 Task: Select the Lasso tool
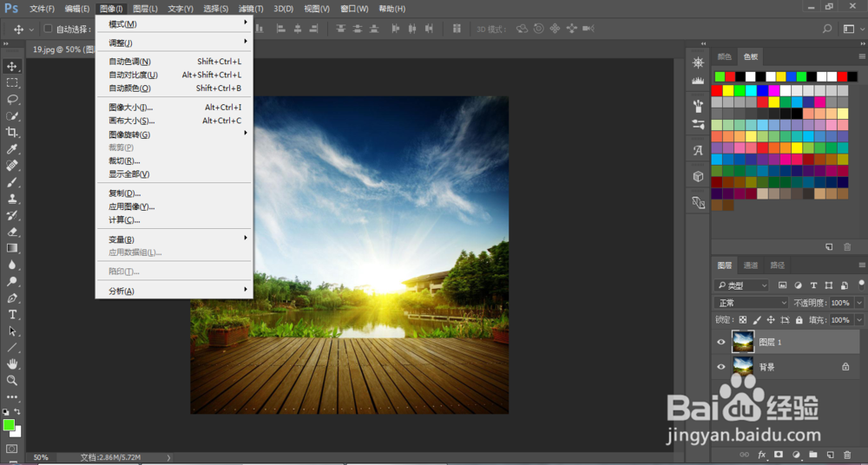coord(11,100)
